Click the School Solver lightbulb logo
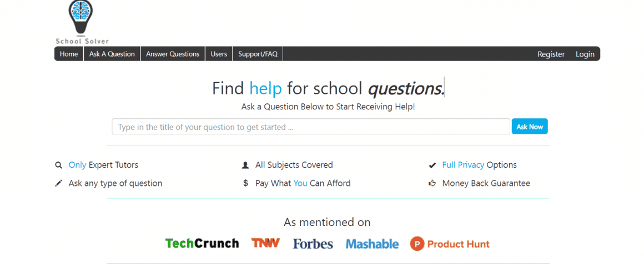This screenshot has width=644, height=267. point(82,20)
